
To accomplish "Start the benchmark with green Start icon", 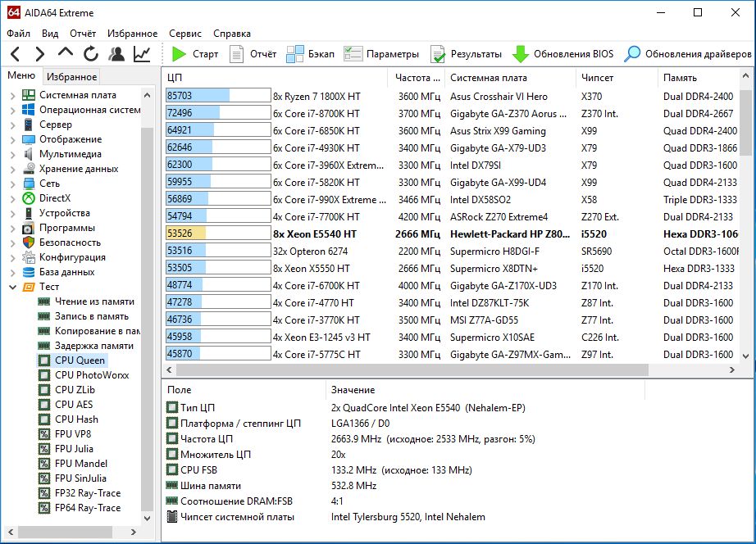I will pos(180,54).
